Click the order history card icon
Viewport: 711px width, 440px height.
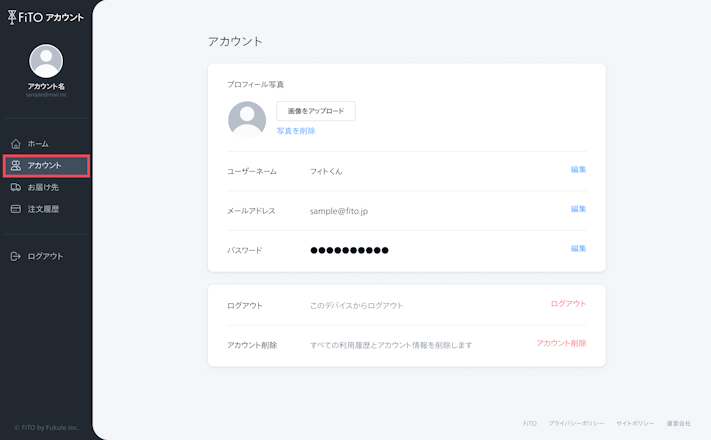pyautogui.click(x=16, y=209)
